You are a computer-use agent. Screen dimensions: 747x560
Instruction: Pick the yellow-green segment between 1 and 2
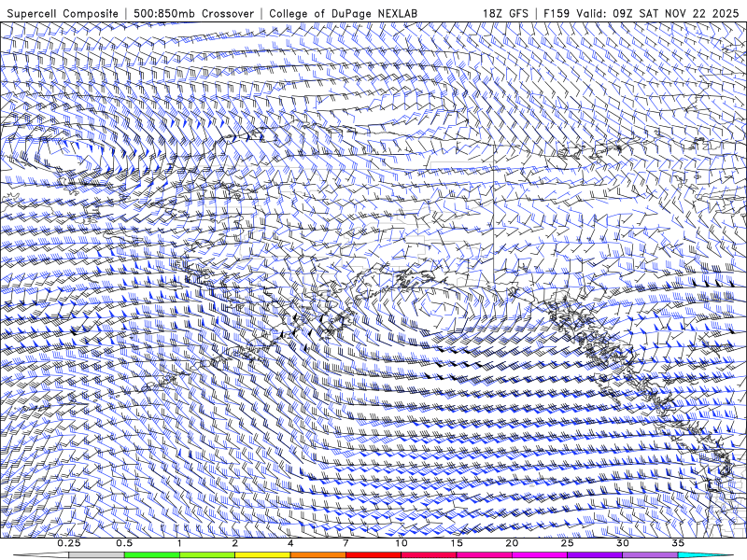(207, 555)
